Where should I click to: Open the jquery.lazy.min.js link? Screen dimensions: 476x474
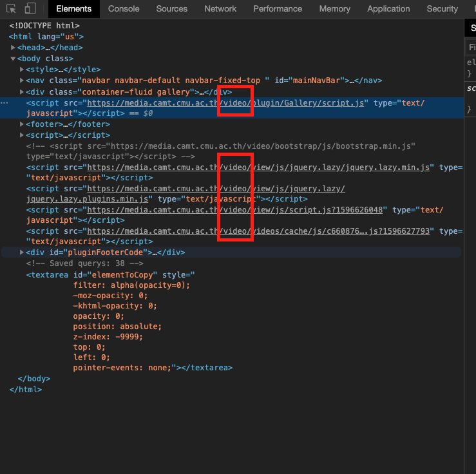pyautogui.click(x=258, y=167)
